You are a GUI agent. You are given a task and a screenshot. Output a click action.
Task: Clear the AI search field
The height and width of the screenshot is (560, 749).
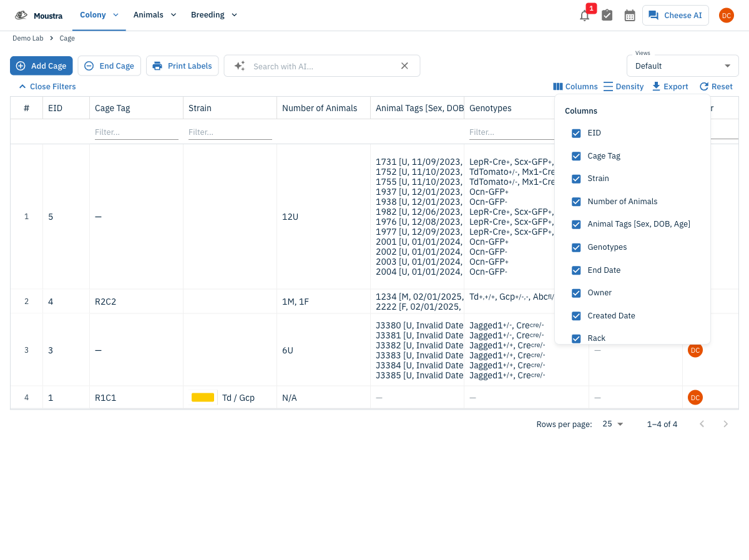click(404, 66)
